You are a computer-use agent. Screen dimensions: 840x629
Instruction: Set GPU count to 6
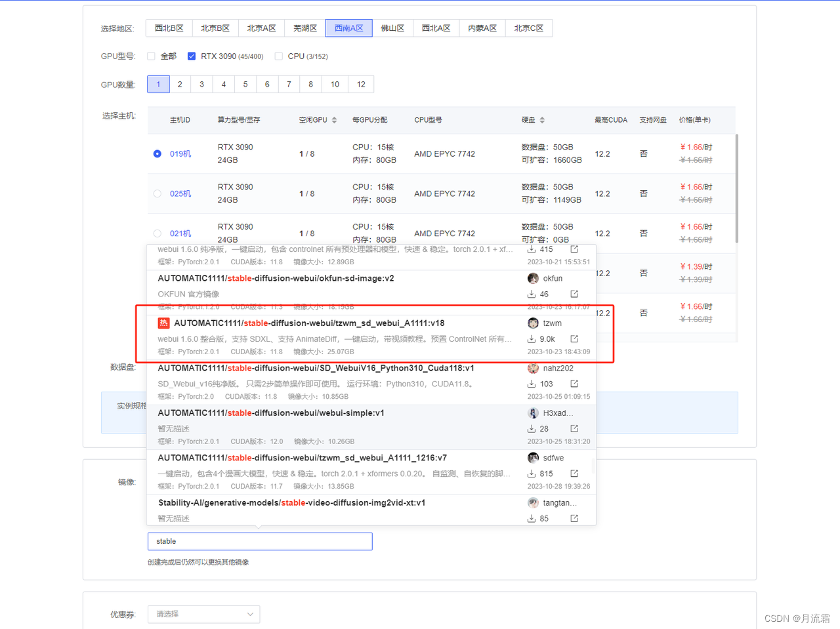[267, 84]
